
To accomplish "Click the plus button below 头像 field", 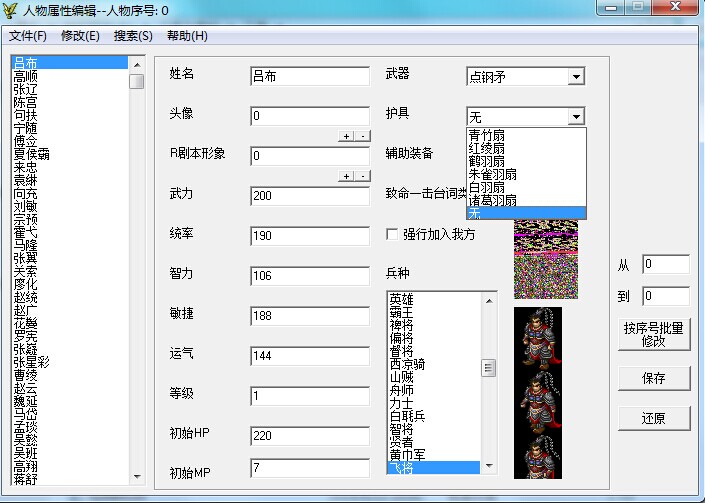I will [x=346, y=136].
